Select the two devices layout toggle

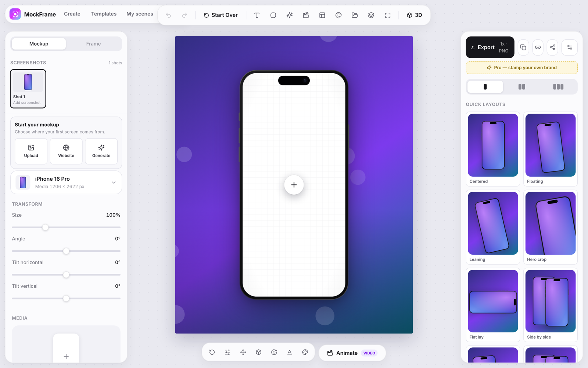click(x=521, y=87)
